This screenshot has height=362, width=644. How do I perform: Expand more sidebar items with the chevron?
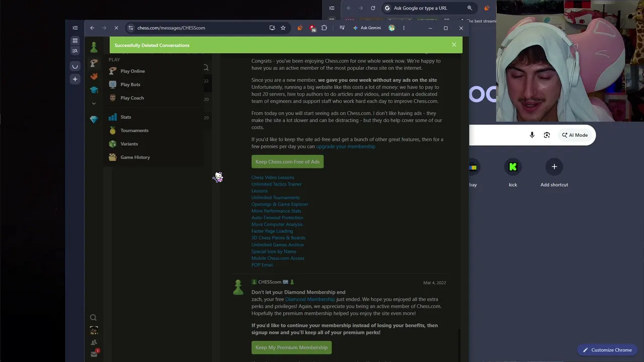click(94, 103)
